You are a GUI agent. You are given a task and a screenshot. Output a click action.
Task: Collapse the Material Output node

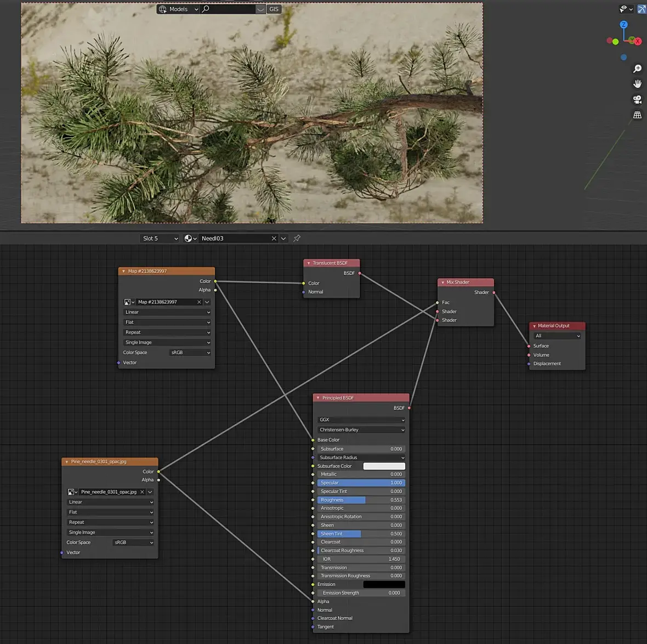tap(535, 326)
